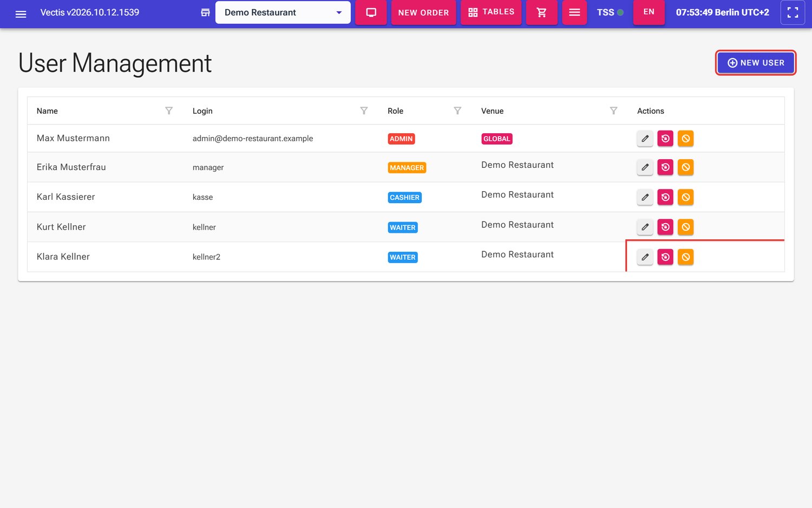The image size is (812, 508).
Task: Block Kurt Kellner using orange icon
Action: click(x=685, y=227)
